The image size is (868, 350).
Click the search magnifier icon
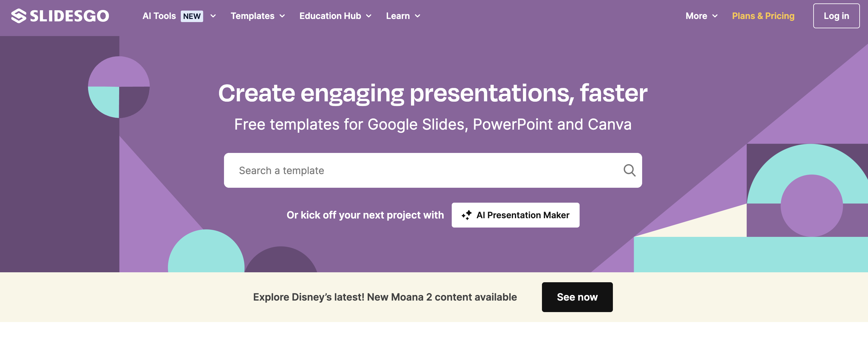point(629,170)
